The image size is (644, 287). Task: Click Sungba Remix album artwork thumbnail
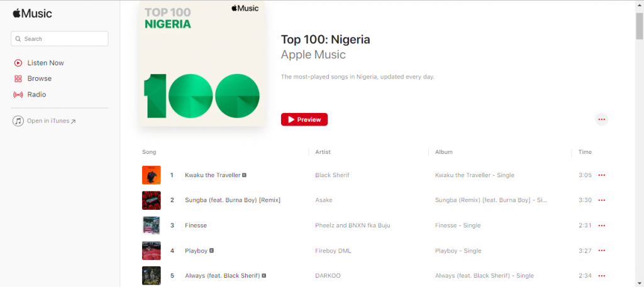[151, 200]
